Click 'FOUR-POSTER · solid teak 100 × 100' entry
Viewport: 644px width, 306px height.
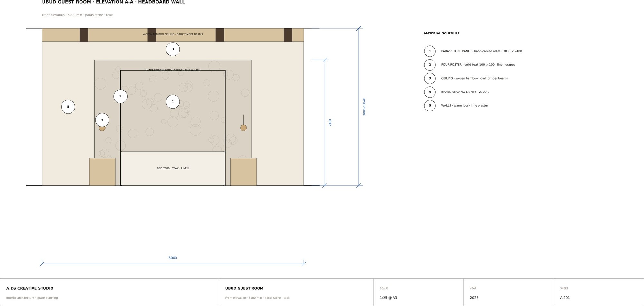coord(478,65)
